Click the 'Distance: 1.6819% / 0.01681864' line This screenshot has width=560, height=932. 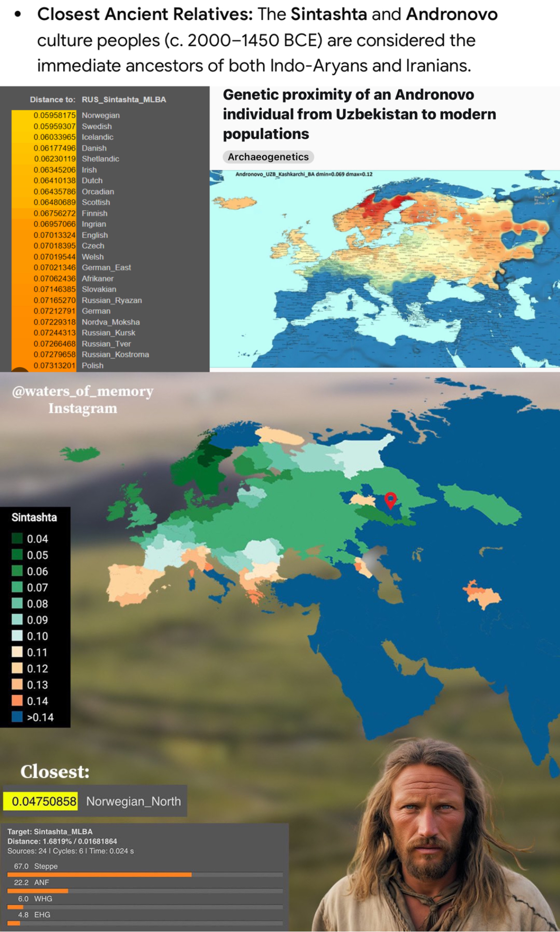62,841
